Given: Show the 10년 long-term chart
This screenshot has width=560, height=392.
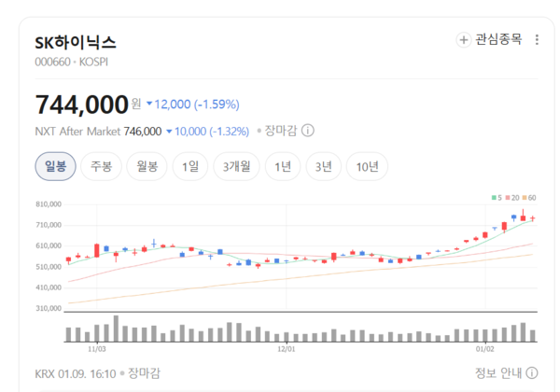Looking at the screenshot, I should (367, 167).
